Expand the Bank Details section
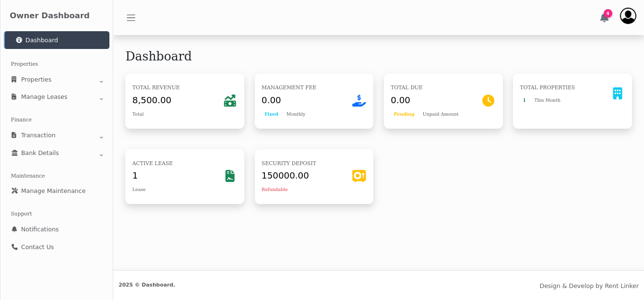Screen dimensions: 644x300 click(40, 153)
